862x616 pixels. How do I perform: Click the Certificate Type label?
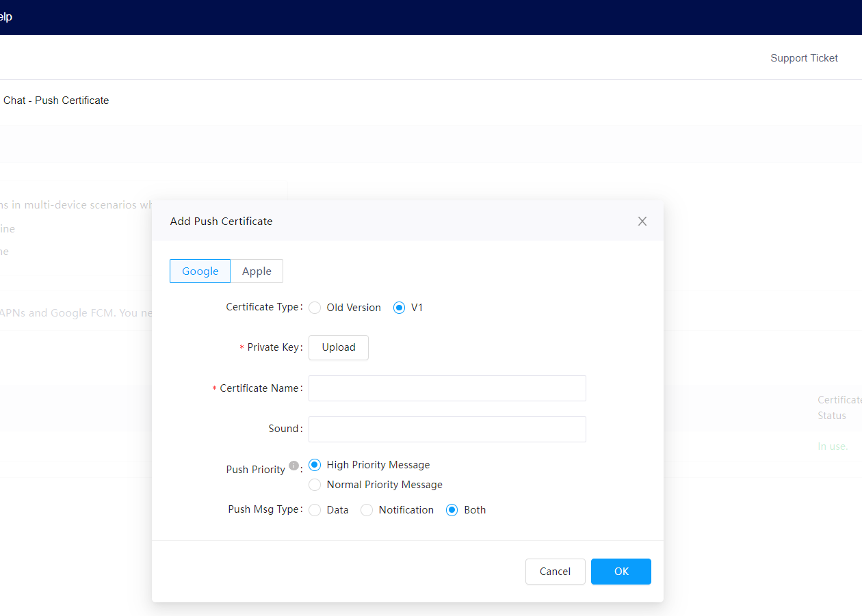[264, 307]
